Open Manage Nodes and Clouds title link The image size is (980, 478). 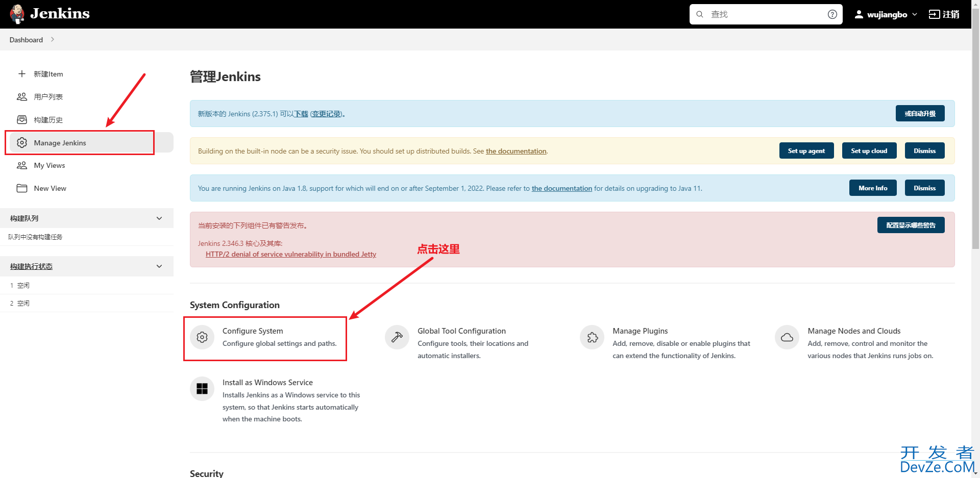point(854,331)
